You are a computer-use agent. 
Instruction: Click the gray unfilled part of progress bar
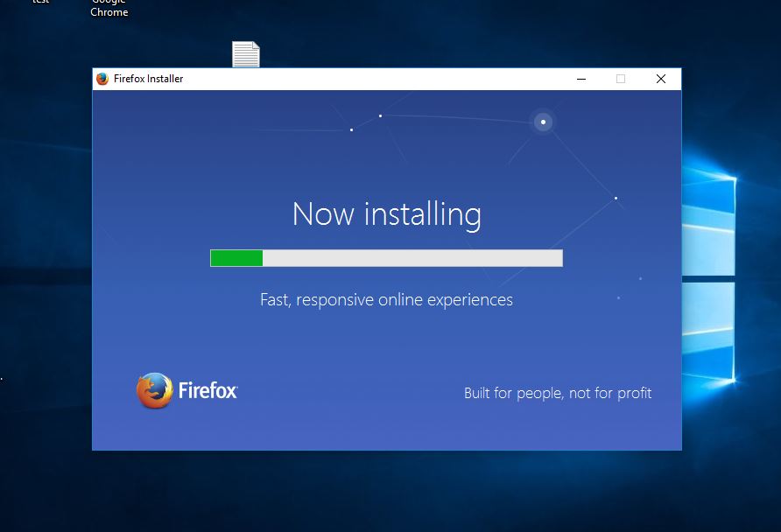412,258
